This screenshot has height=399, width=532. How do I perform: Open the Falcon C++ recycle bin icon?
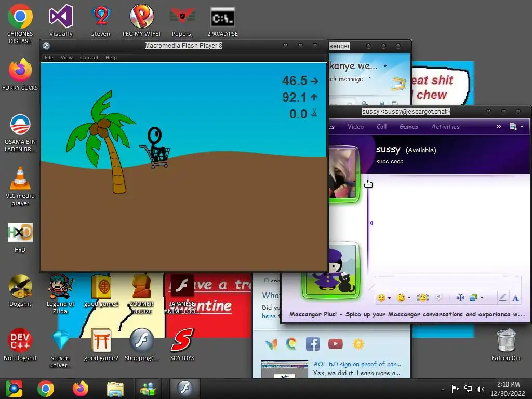[506, 344]
